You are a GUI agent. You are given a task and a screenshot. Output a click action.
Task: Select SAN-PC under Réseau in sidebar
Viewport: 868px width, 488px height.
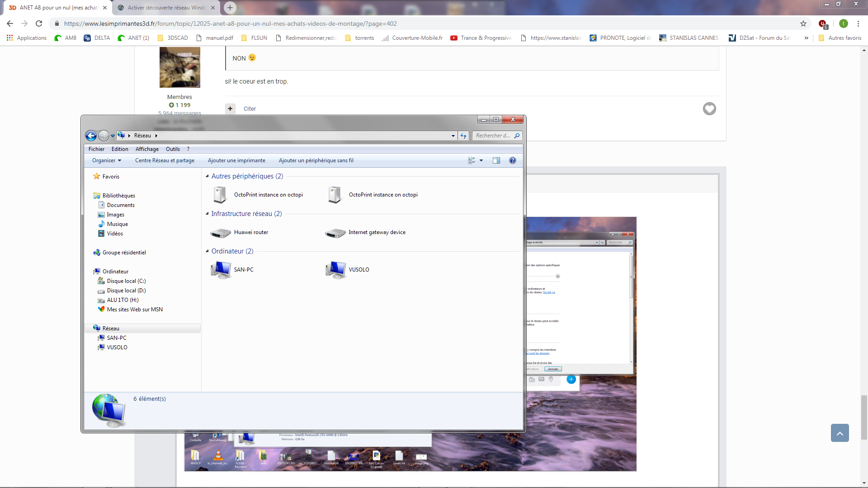tap(117, 338)
